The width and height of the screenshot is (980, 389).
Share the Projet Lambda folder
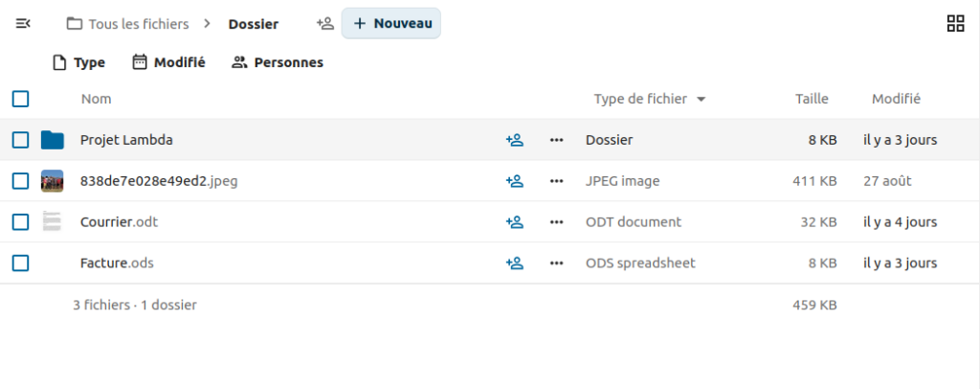click(514, 140)
